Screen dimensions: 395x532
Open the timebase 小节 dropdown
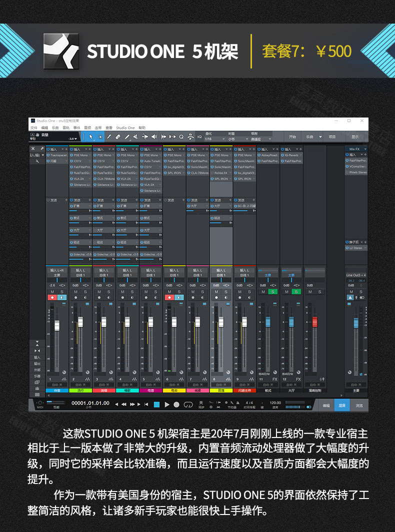tap(238, 139)
